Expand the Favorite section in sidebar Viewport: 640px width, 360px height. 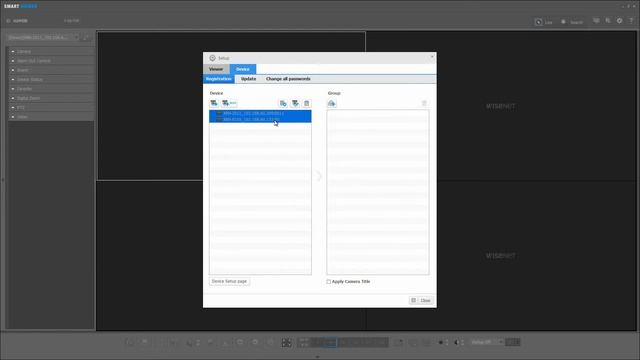pyautogui.click(x=51, y=89)
